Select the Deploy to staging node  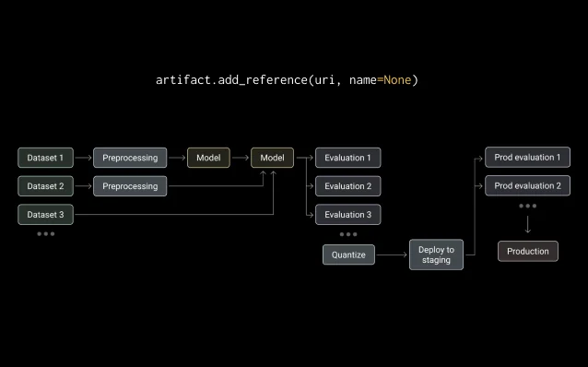[436, 255]
